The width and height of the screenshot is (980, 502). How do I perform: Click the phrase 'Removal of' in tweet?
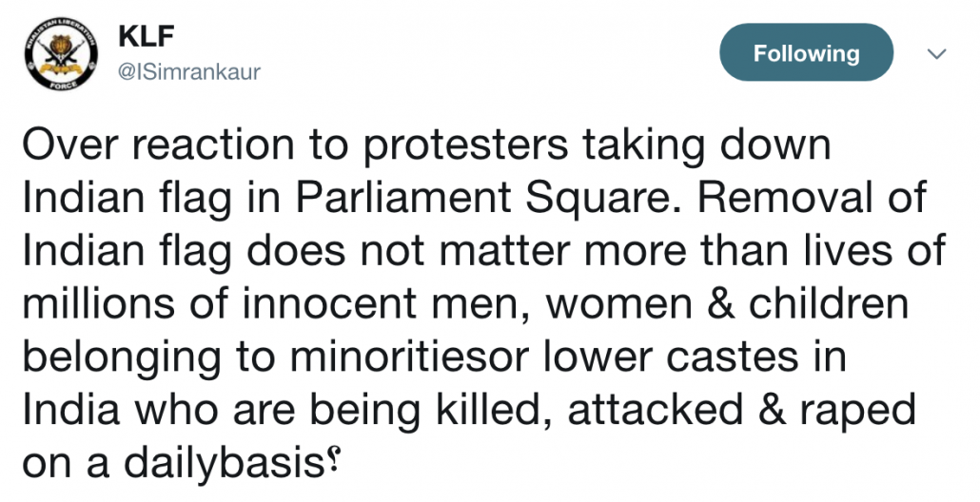click(811, 198)
